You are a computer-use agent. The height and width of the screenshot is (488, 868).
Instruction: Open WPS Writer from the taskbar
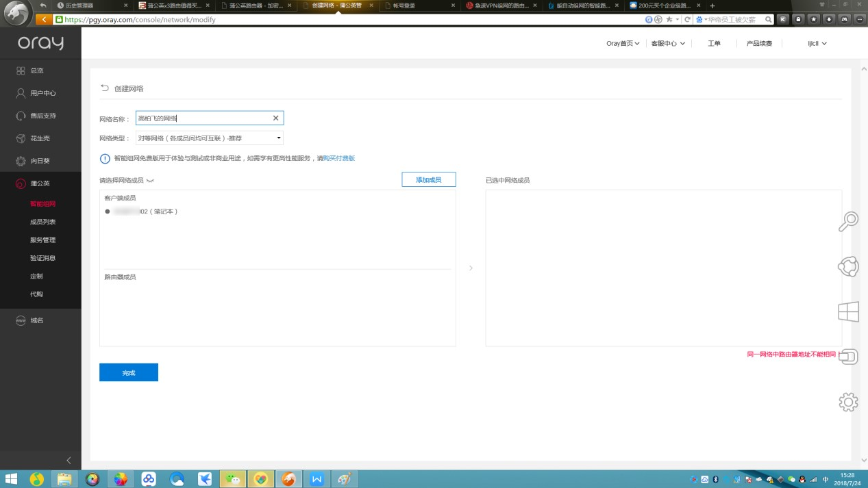317,479
